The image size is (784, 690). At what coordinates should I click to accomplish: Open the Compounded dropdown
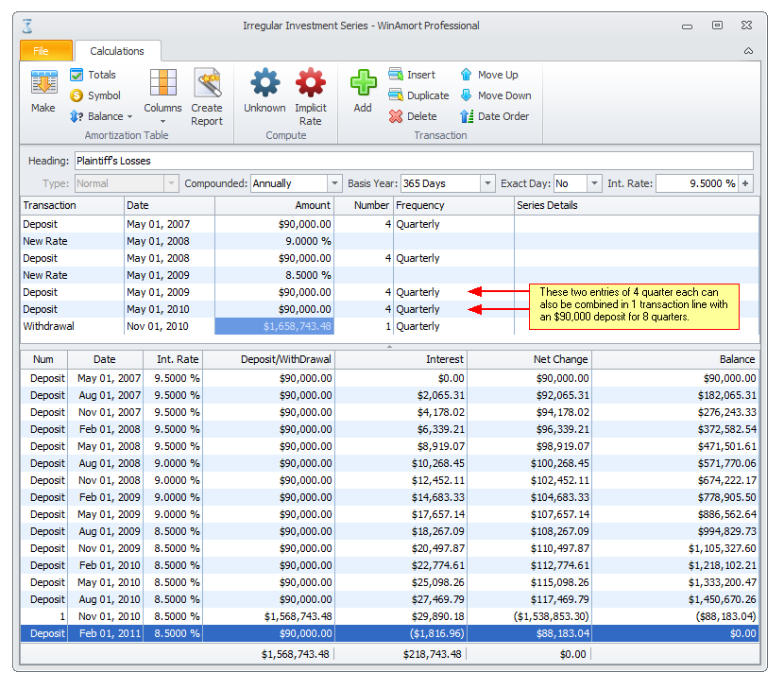tap(334, 183)
